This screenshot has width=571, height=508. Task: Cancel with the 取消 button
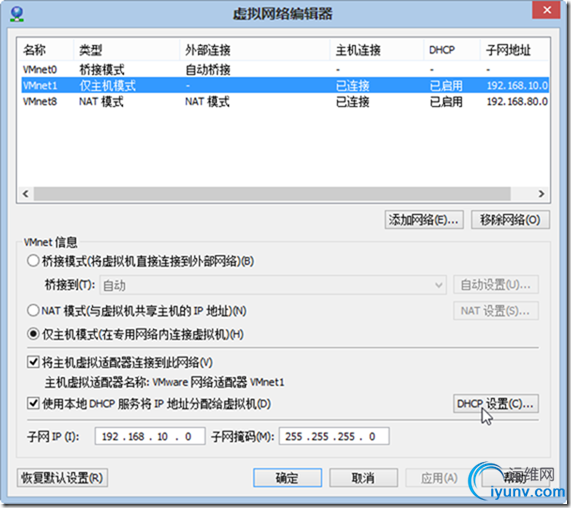363,477
